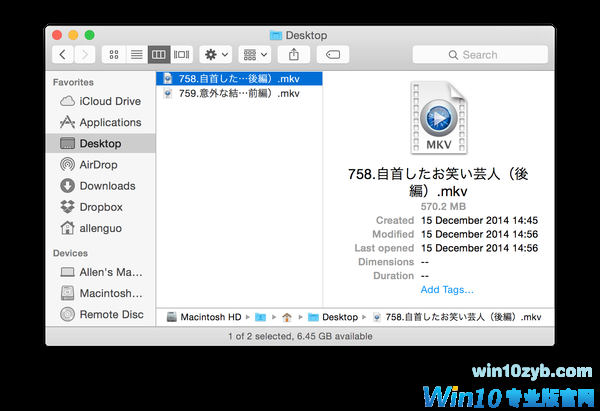Switch to column view
600x411 pixels.
click(x=159, y=55)
